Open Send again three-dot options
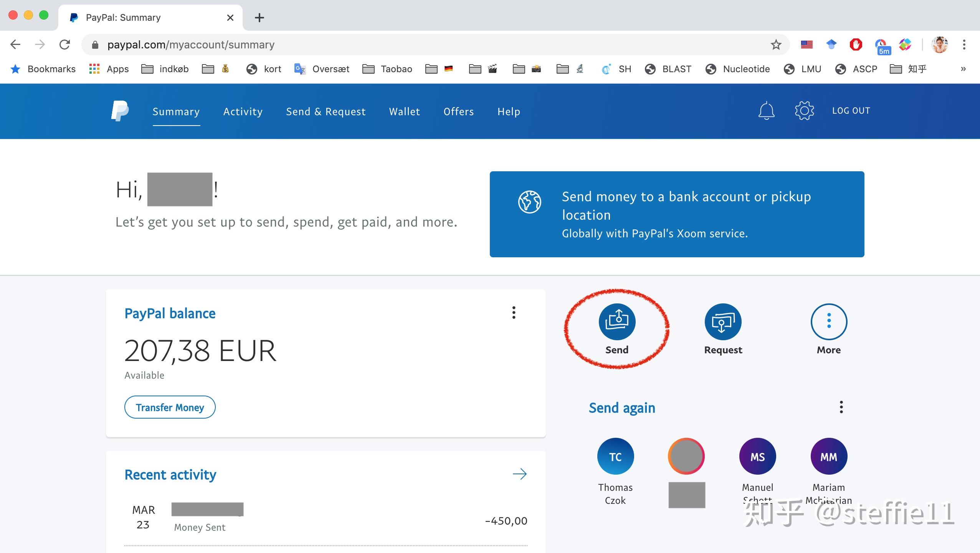Image resolution: width=980 pixels, height=553 pixels. pos(841,407)
